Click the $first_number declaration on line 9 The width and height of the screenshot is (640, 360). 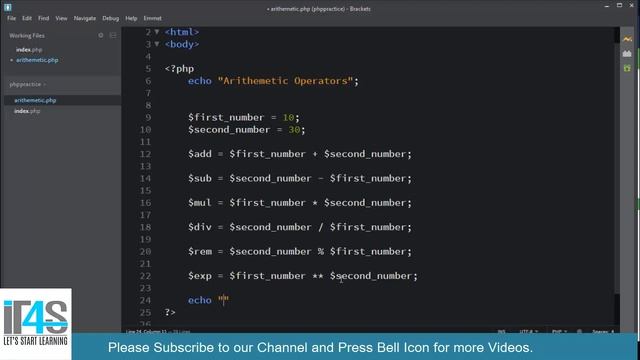(226, 118)
